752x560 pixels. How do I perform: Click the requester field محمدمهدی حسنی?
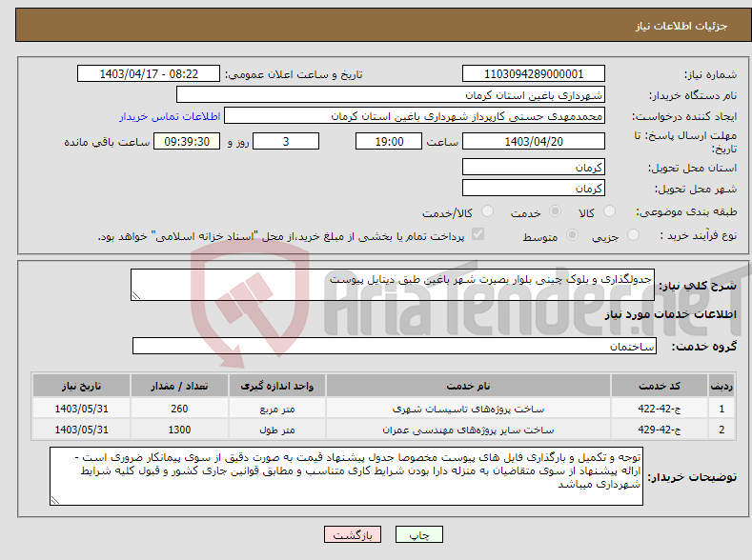pos(415,116)
